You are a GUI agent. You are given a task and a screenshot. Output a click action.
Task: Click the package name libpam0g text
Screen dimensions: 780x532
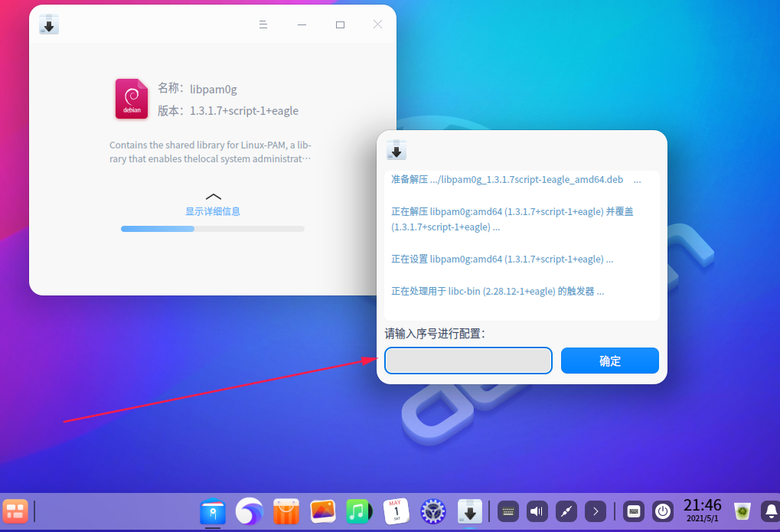tap(214, 90)
